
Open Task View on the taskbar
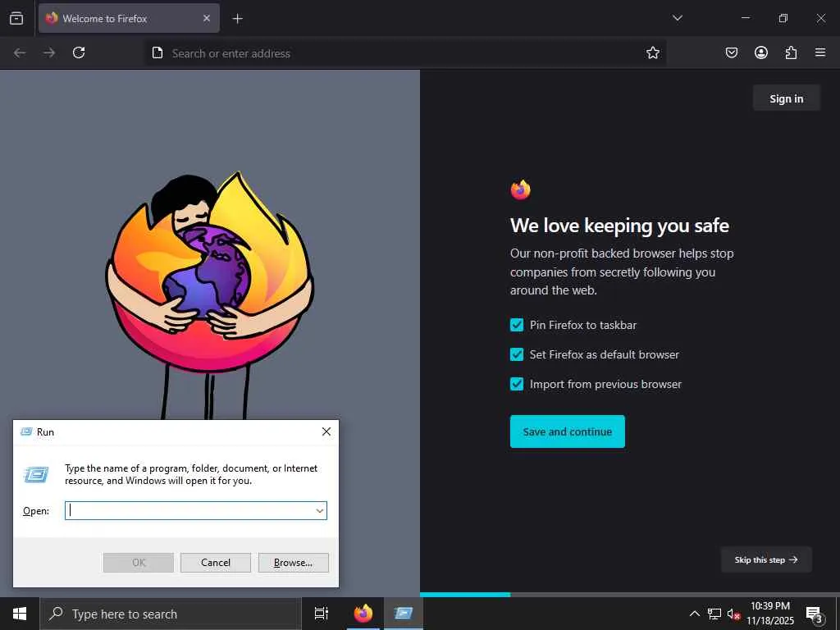(x=322, y=614)
